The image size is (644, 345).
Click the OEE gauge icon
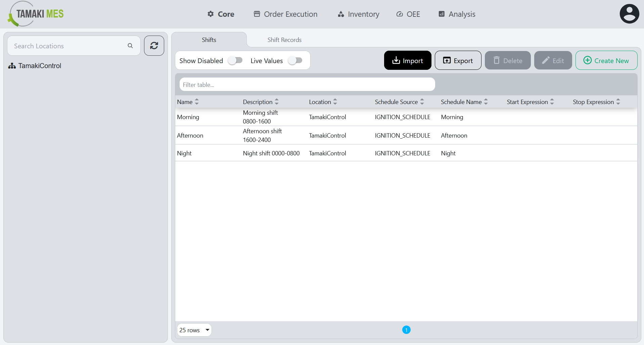tap(399, 14)
